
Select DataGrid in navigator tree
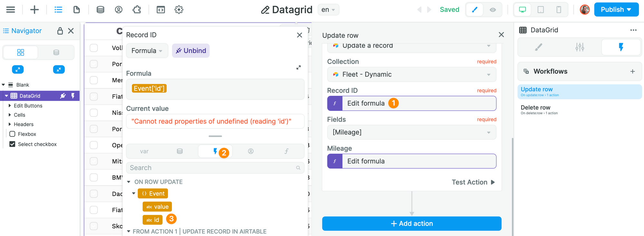[30, 96]
